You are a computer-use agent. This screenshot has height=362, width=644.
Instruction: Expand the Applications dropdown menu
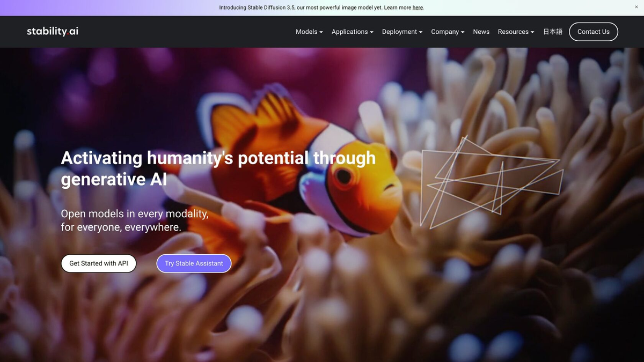(x=353, y=32)
